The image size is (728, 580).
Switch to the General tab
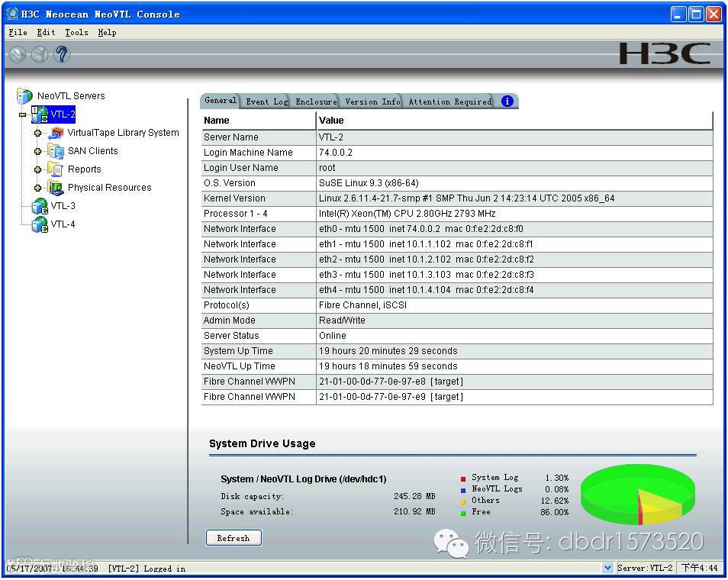coord(220,100)
